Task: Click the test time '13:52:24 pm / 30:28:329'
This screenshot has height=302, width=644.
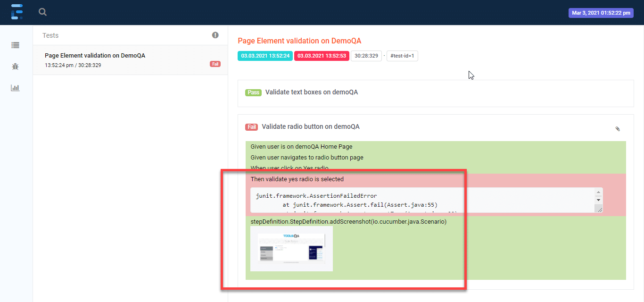Action: pos(73,65)
